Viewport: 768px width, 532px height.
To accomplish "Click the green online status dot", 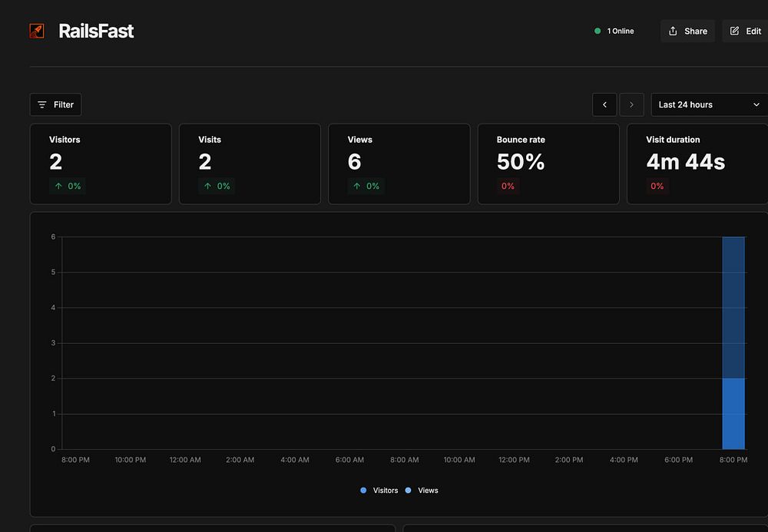I will tap(598, 31).
